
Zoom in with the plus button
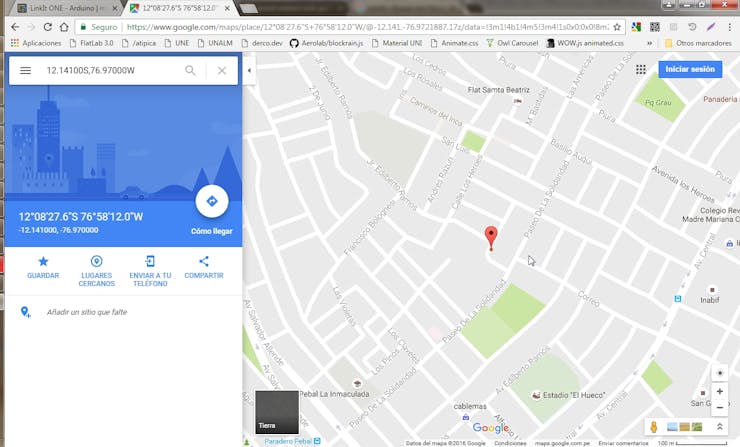pyautogui.click(x=720, y=391)
